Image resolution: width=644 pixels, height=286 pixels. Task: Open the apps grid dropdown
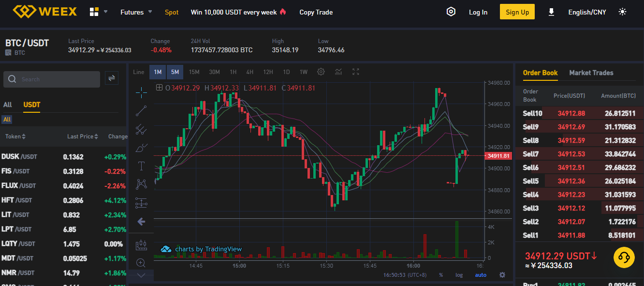(99, 12)
